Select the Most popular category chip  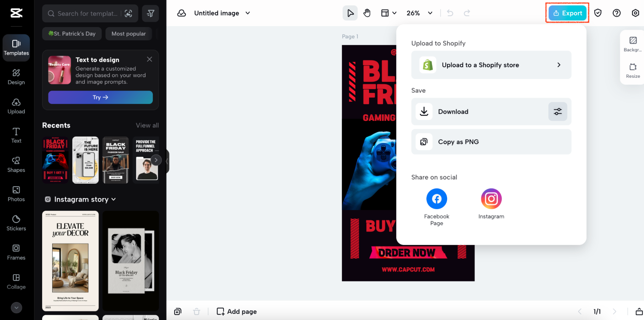click(129, 34)
